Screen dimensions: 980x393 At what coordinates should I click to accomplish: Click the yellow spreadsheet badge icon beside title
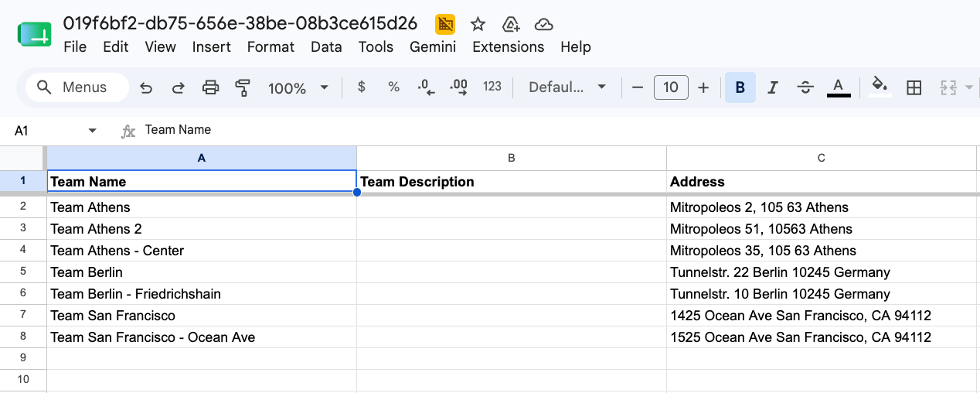tap(445, 23)
